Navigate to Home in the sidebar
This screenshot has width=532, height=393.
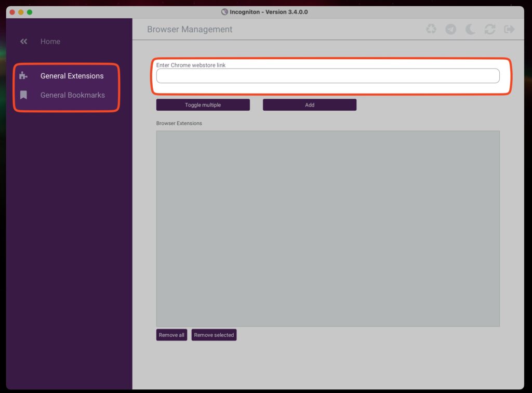pos(50,41)
